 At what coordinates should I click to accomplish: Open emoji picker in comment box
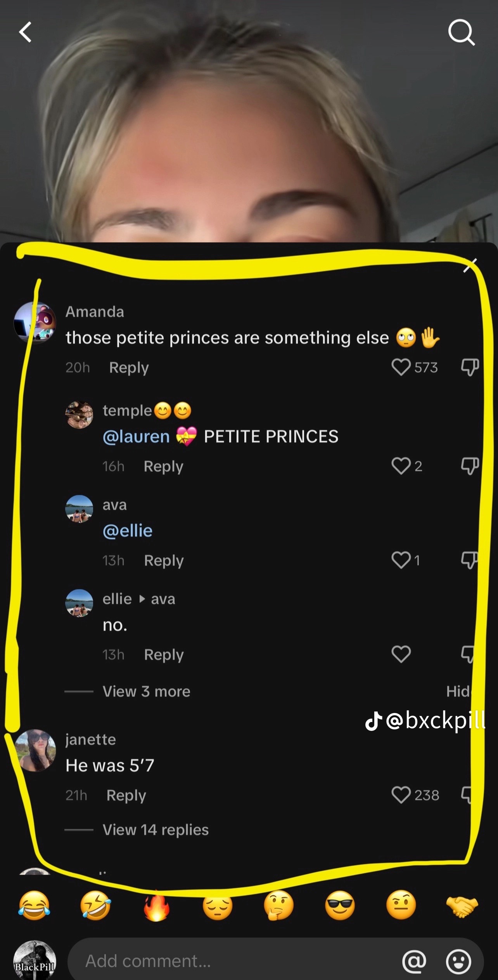pos(458,961)
